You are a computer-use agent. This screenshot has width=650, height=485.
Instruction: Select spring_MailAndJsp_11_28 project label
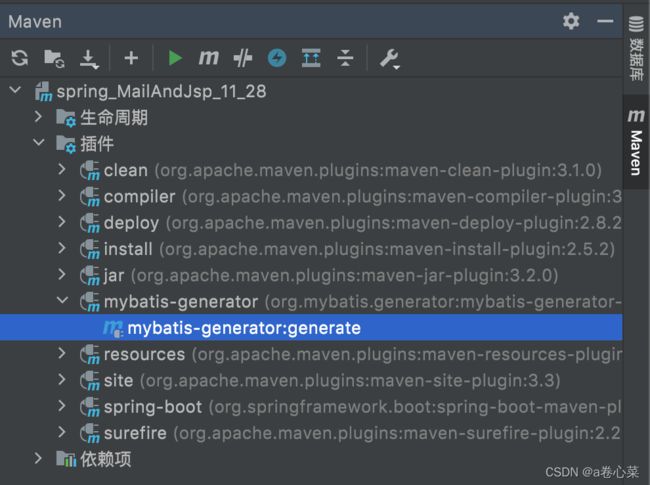pyautogui.click(x=161, y=92)
